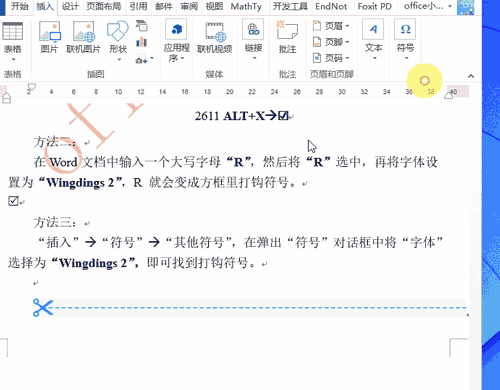Open the 审阅 review tab
The width and height of the screenshot is (500, 390).
click(189, 6)
